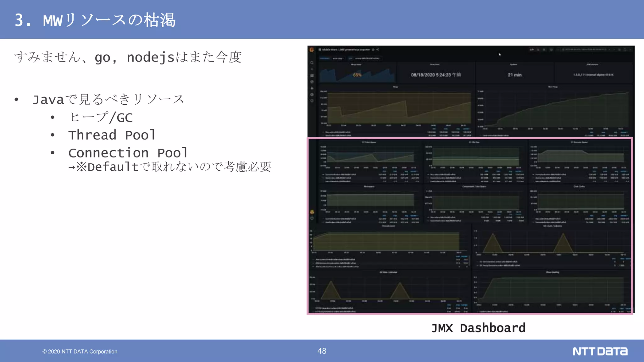644x362 pixels.
Task: Open the dashboard settings cog in toolbar
Action: tap(544, 50)
